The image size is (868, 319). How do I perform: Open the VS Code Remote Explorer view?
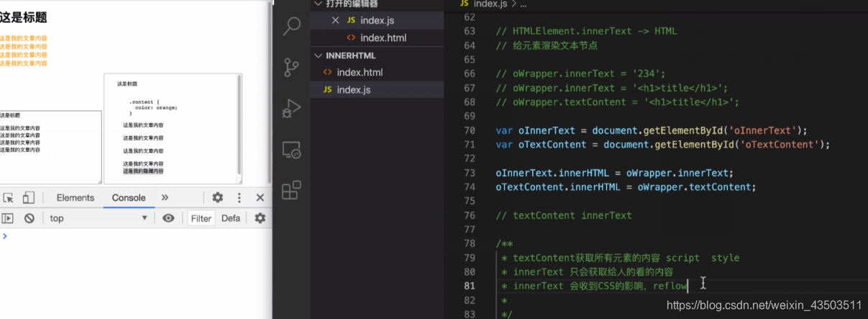(x=291, y=150)
